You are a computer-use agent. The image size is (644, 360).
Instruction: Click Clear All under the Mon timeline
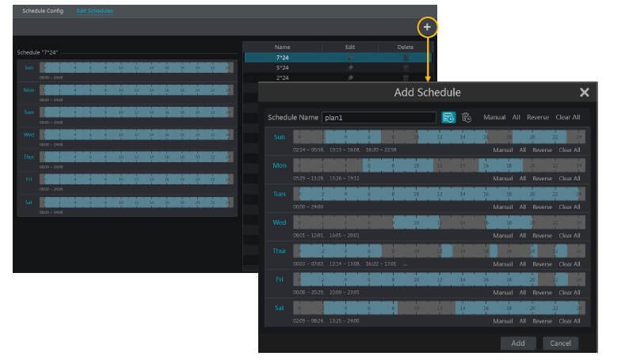pyautogui.click(x=570, y=178)
